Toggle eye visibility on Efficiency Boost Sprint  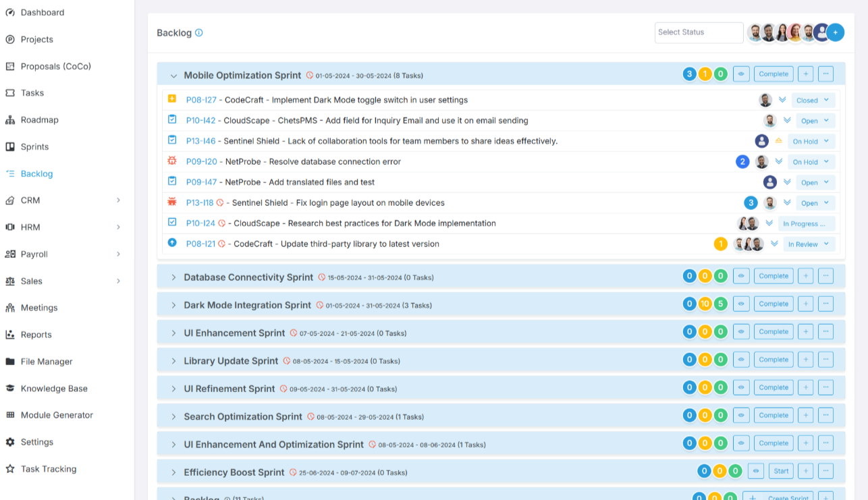coord(756,471)
